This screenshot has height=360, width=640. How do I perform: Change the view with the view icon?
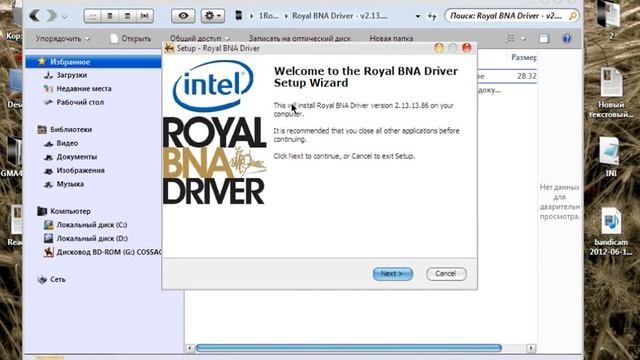(x=510, y=38)
